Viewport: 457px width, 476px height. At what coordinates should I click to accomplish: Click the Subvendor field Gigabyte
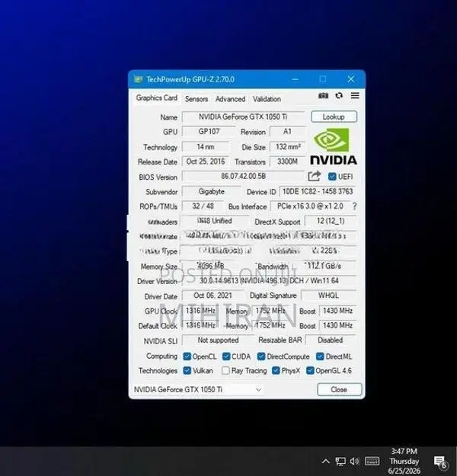click(x=211, y=192)
